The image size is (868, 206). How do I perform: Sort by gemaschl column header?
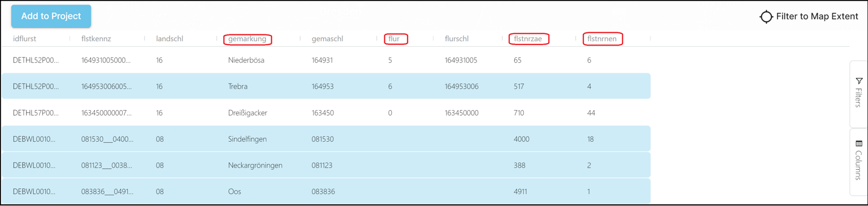[x=327, y=39]
